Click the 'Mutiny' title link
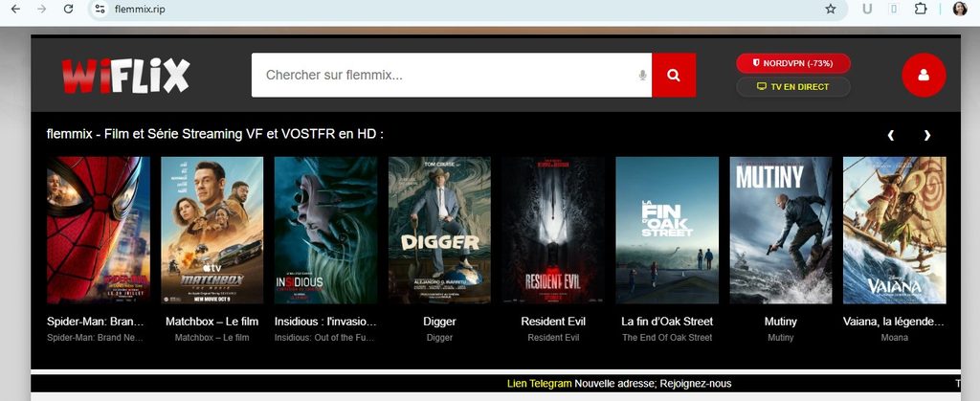This screenshot has height=401, width=980. click(x=781, y=322)
